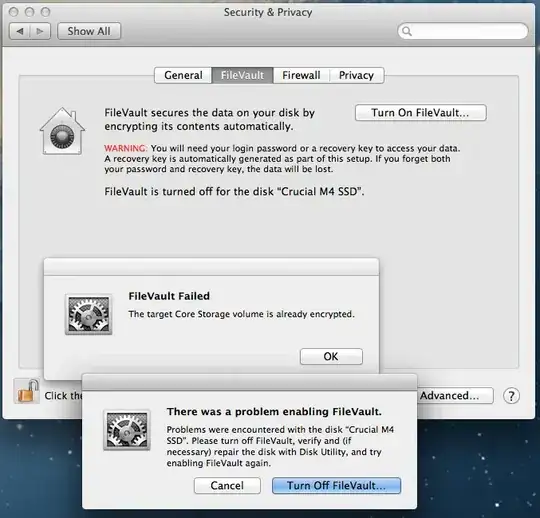Open the Firewall tab
This screenshot has height=518, width=540.
(301, 75)
